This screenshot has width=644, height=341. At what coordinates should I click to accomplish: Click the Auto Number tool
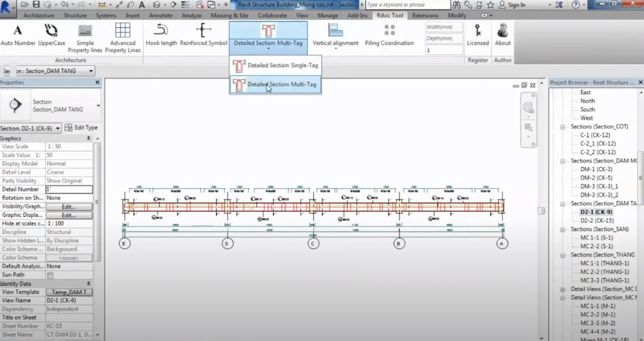pyautogui.click(x=18, y=35)
